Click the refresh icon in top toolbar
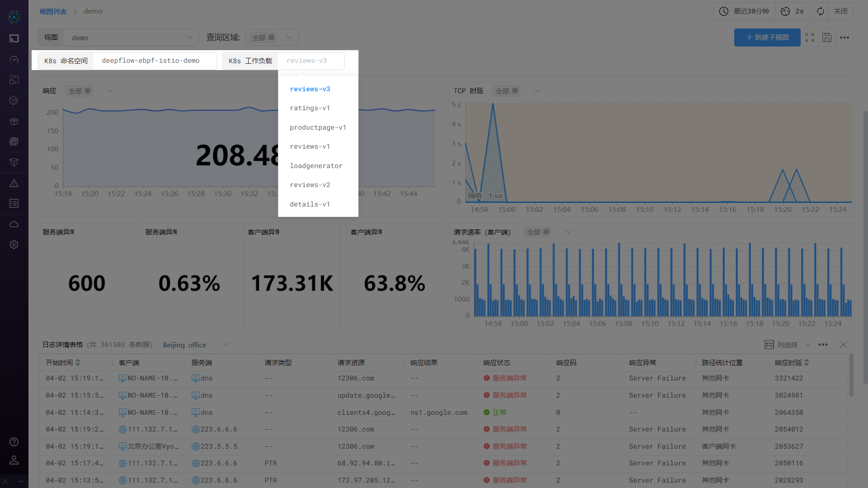868x488 pixels. (x=820, y=11)
